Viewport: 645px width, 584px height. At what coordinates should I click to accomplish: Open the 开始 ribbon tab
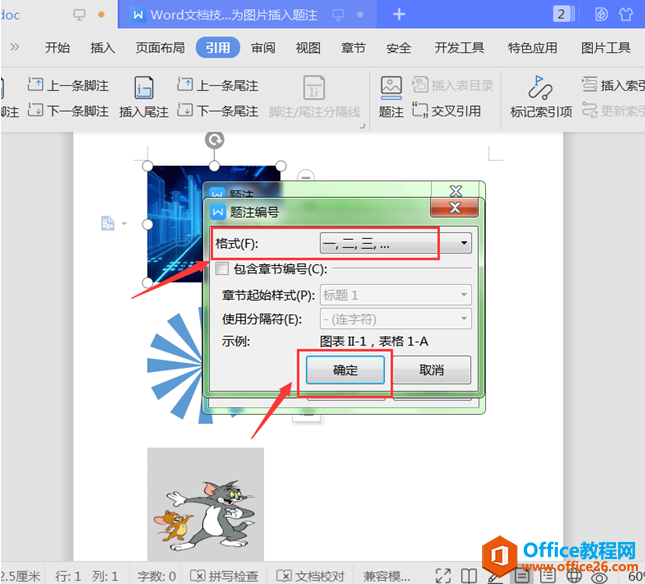tap(57, 48)
